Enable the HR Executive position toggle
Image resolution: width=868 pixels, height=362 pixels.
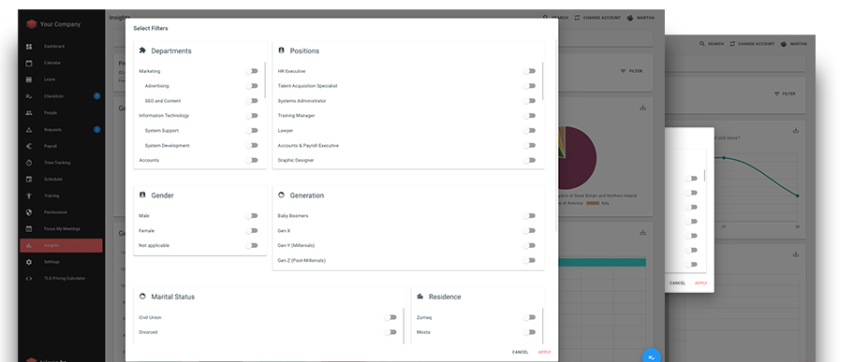pos(530,71)
